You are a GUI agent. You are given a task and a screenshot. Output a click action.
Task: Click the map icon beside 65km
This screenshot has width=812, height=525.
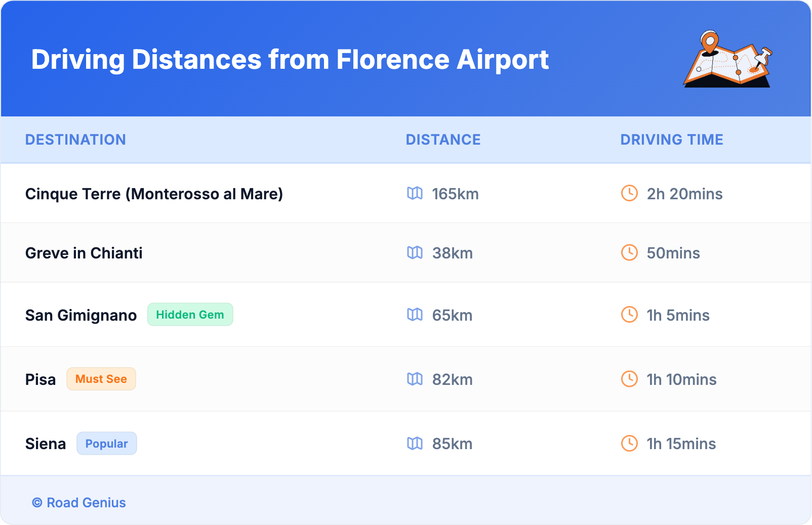(415, 315)
